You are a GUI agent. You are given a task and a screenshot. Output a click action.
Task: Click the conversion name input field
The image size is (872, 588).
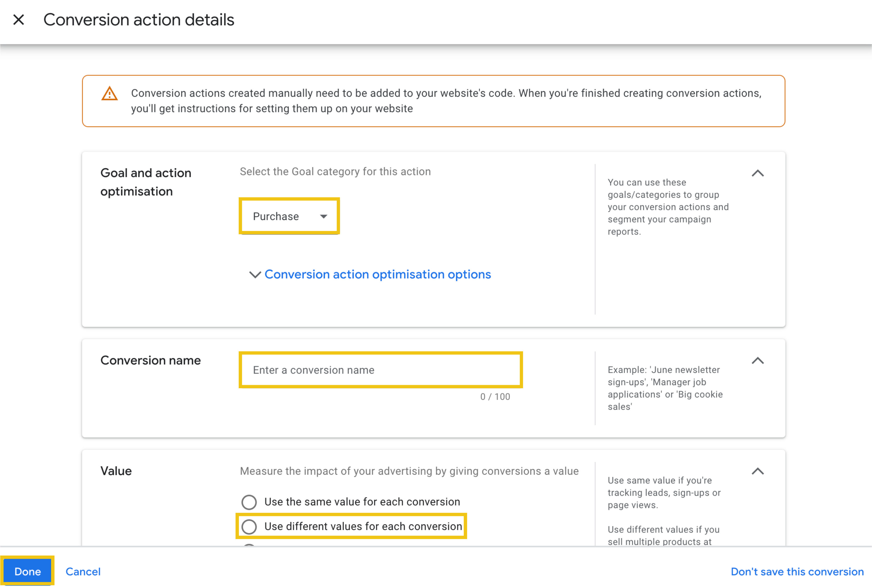coord(380,370)
